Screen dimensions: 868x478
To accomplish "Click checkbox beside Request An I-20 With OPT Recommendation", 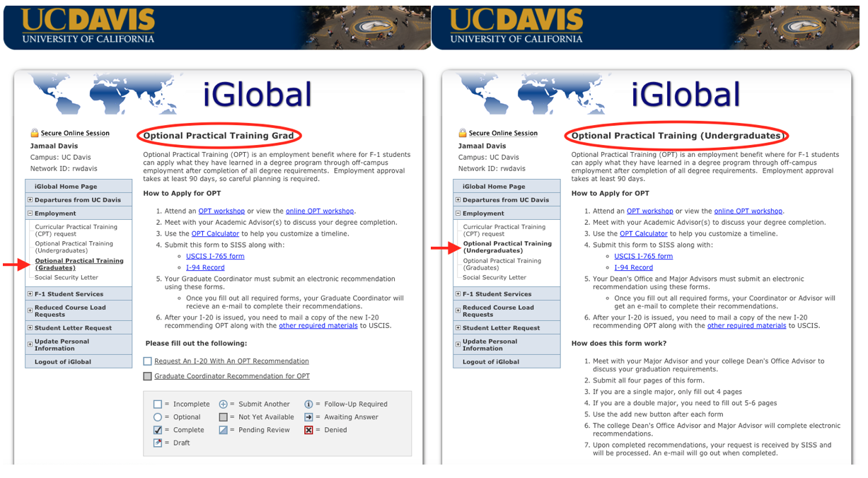I will [148, 361].
